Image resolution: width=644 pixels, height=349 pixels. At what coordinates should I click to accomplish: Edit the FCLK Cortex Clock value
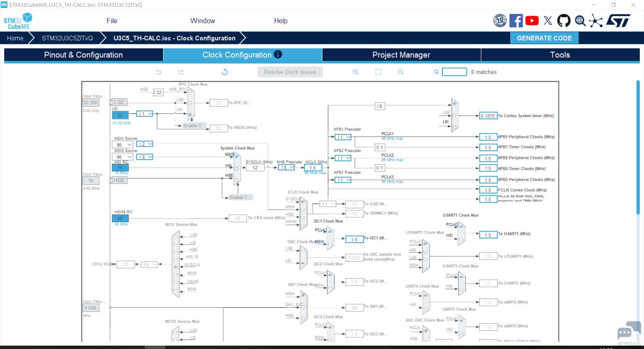coord(488,190)
